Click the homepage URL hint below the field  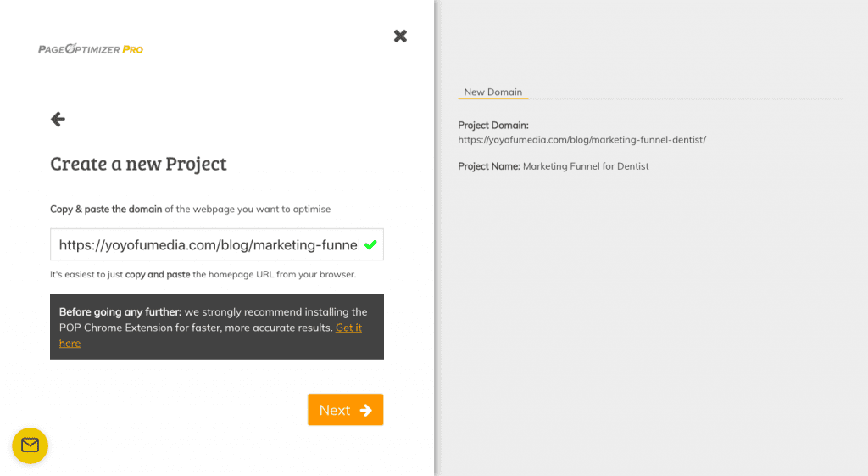point(203,274)
